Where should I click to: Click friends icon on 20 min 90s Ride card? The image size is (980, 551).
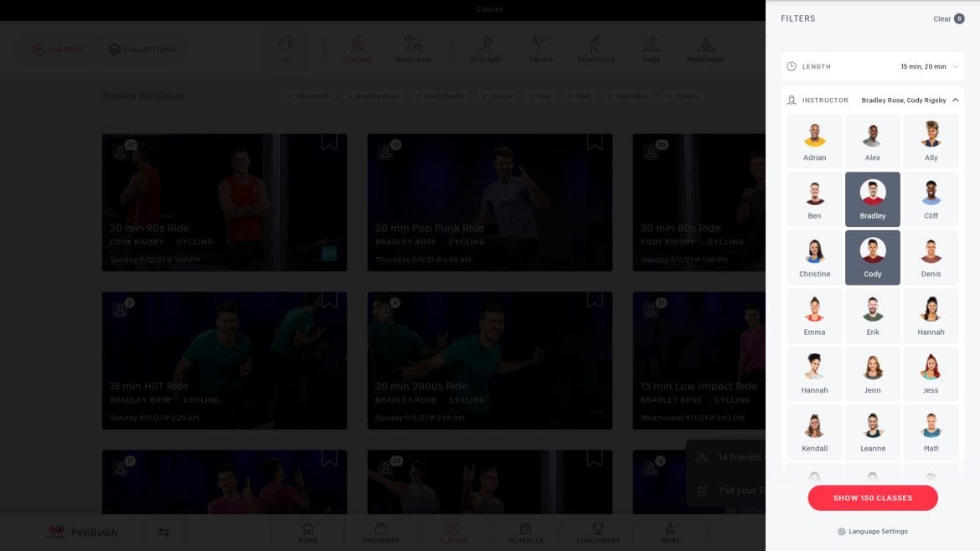[120, 152]
